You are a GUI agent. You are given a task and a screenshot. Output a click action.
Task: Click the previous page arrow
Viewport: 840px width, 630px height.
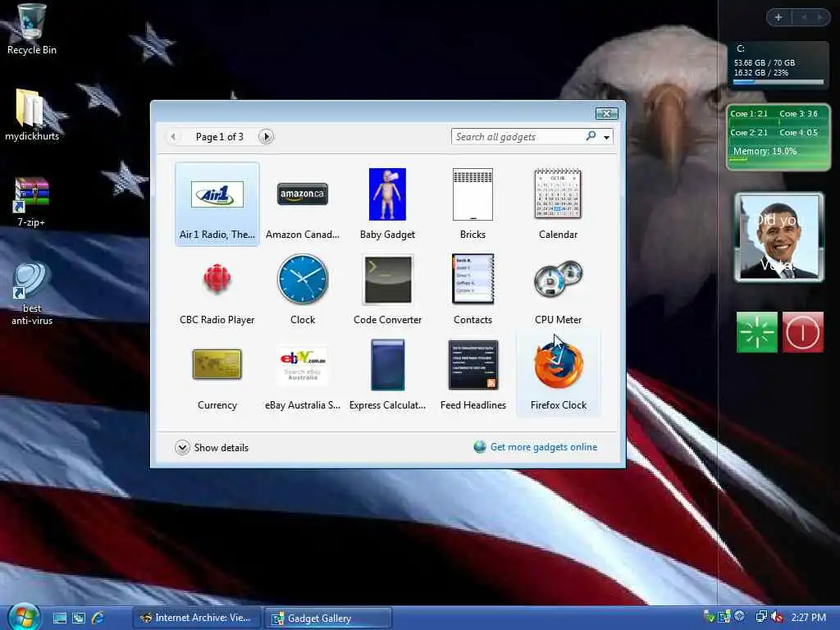tap(173, 137)
